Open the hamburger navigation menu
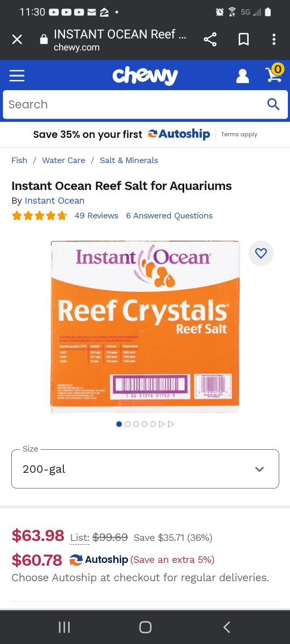290x644 pixels. tap(17, 76)
